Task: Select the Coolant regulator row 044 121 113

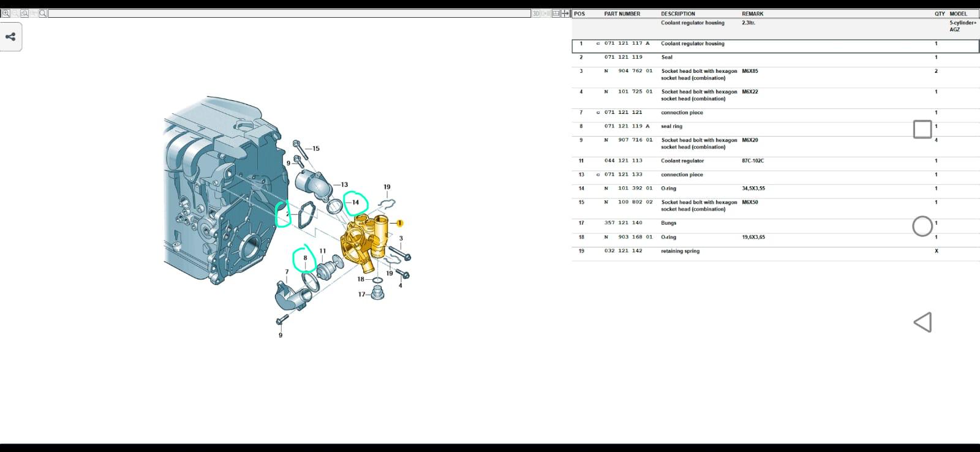Action: tap(775, 161)
